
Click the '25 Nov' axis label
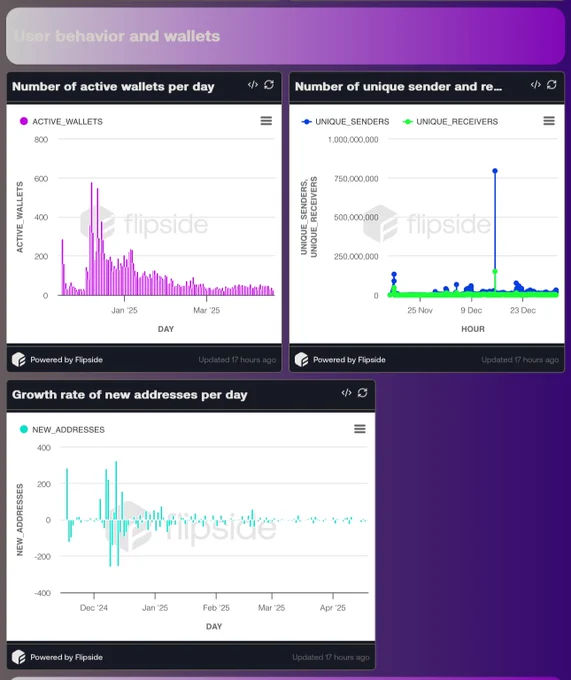coord(420,310)
